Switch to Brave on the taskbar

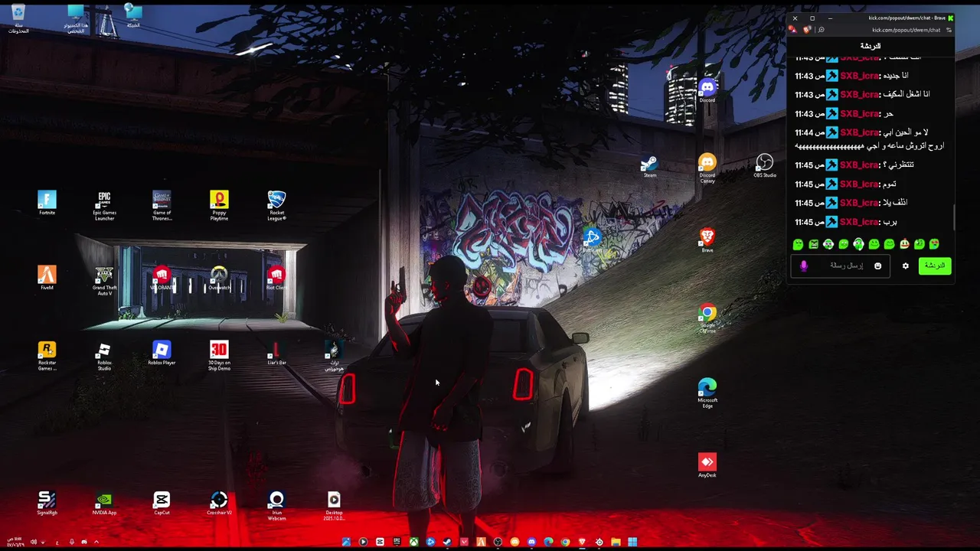pos(582,542)
